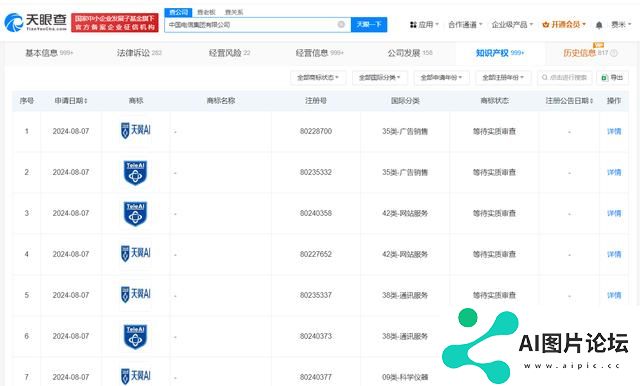Click 09类-科学仪器 classification cell
Screen dimensions: 640x386
click(x=405, y=377)
